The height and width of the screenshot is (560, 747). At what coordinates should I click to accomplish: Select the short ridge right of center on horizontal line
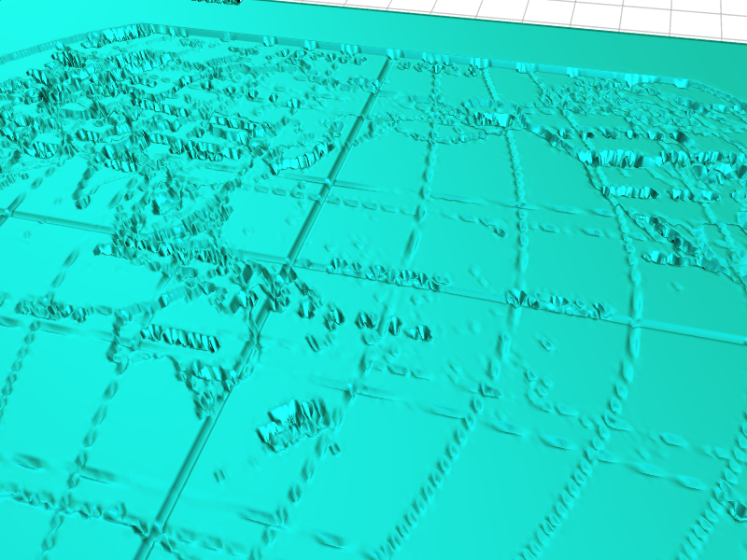click(556, 301)
